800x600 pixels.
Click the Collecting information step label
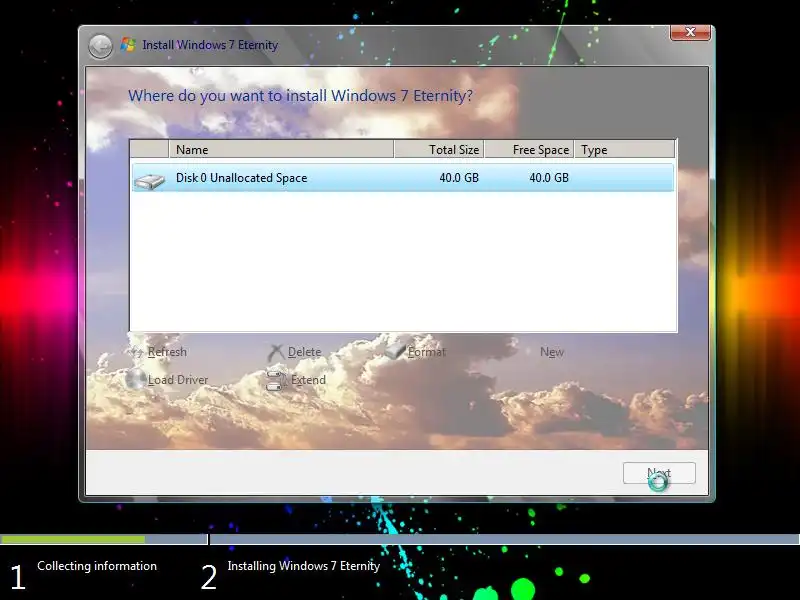pos(97,566)
